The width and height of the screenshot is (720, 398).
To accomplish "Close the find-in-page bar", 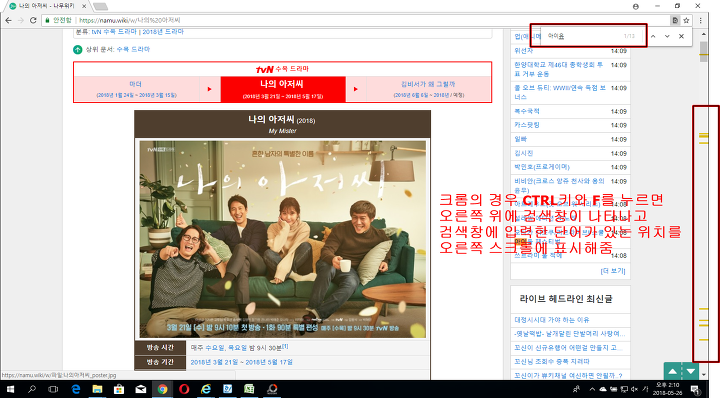I will (681, 36).
